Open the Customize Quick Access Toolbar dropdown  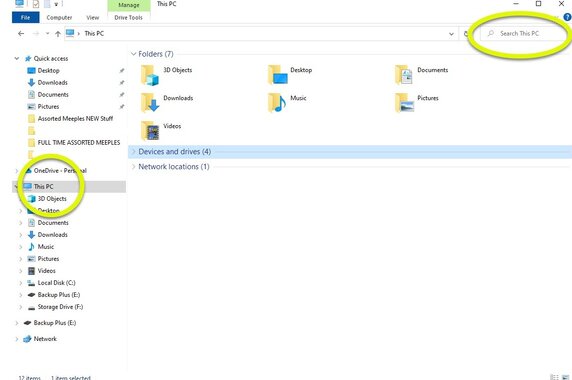pos(56,4)
